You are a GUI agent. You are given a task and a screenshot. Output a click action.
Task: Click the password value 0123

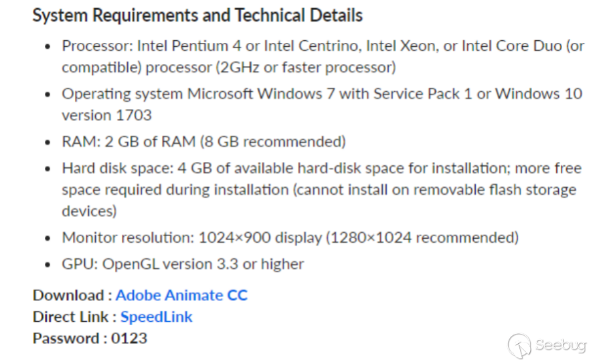point(129,338)
